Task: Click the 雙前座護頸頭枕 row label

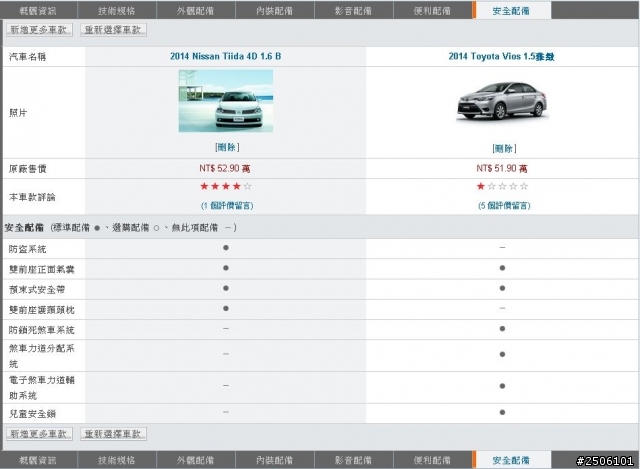Action: click(x=42, y=310)
